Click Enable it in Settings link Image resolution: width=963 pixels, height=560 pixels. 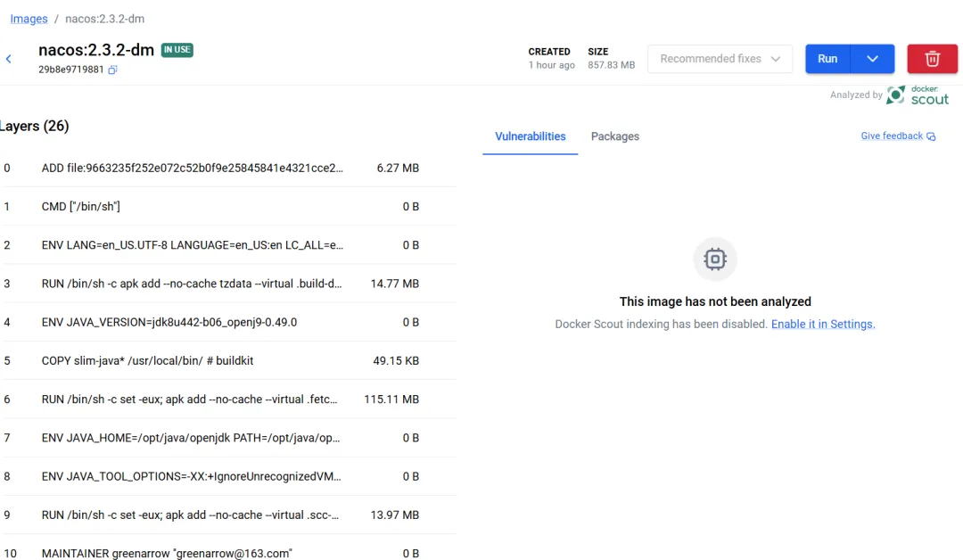point(823,325)
